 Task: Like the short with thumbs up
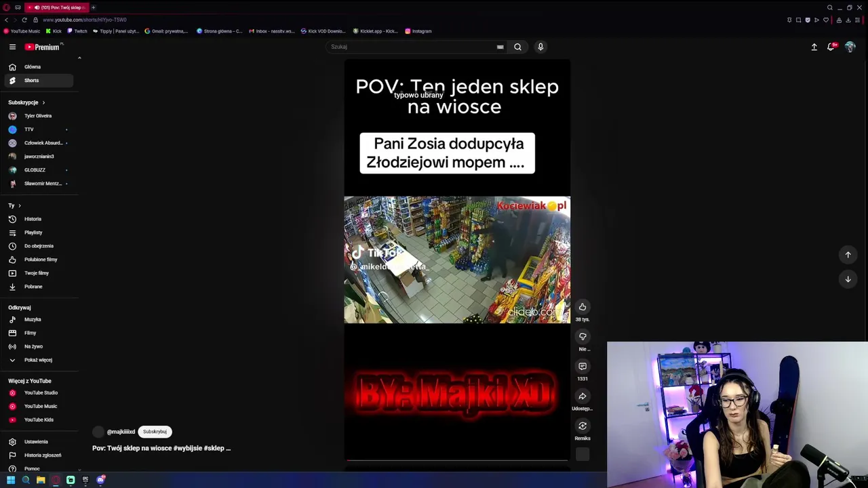tap(583, 307)
